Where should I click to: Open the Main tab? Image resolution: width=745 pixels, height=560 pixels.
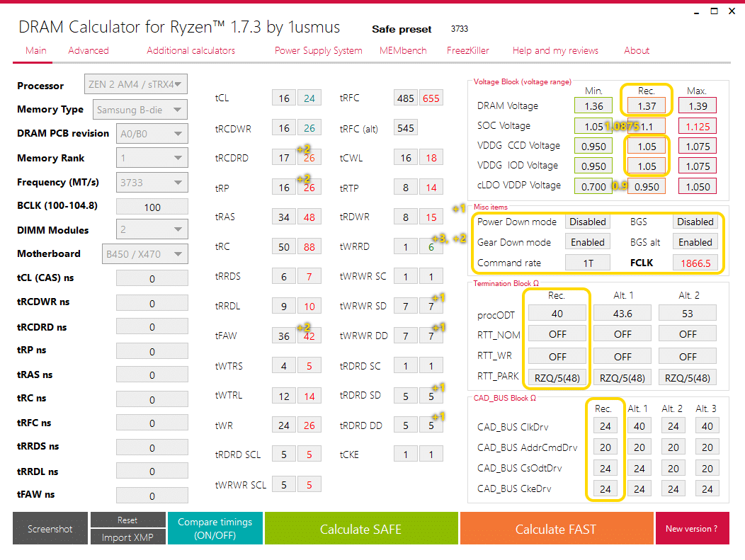[36, 50]
